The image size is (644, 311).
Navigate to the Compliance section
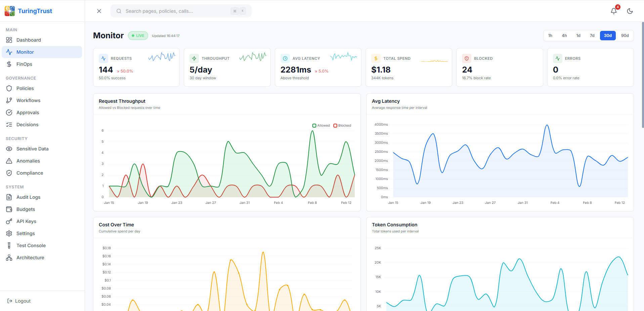[29, 173]
